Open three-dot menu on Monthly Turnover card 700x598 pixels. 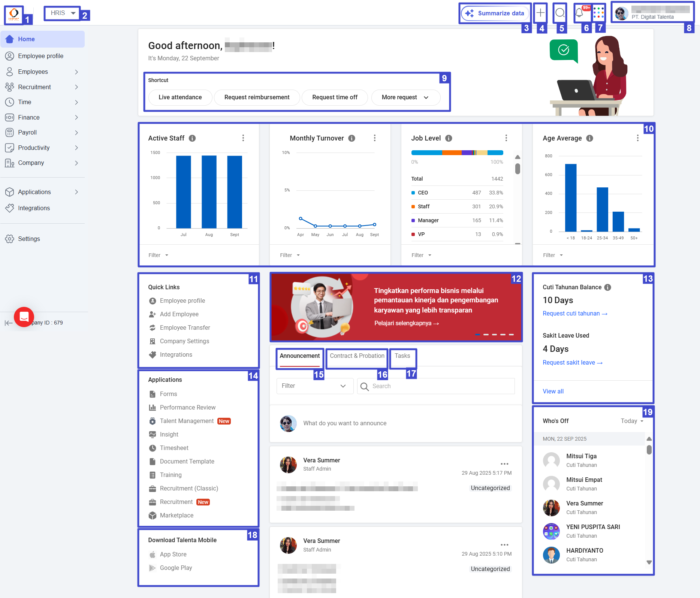pos(374,138)
